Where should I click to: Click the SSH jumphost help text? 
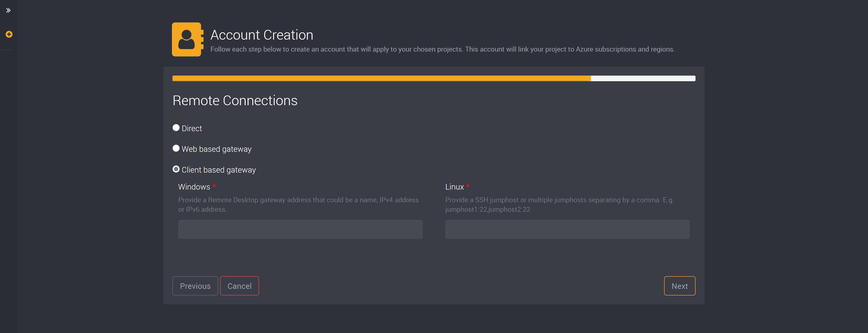click(x=560, y=205)
